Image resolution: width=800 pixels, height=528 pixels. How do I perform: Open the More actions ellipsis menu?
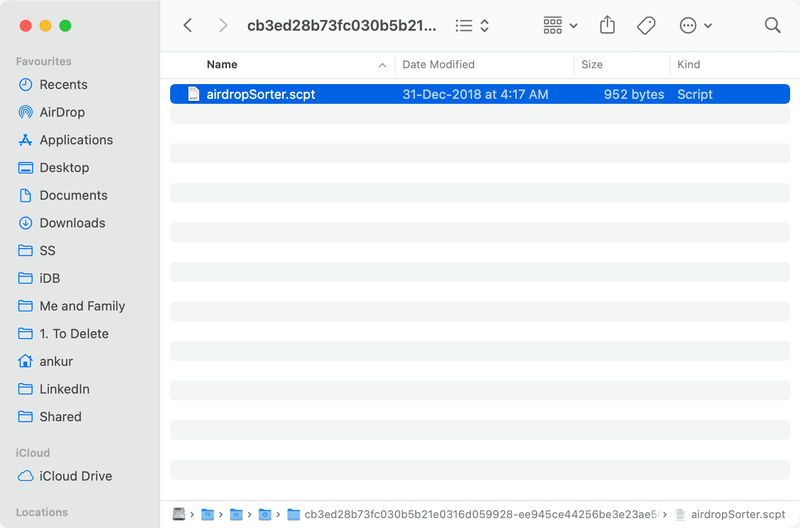click(695, 26)
